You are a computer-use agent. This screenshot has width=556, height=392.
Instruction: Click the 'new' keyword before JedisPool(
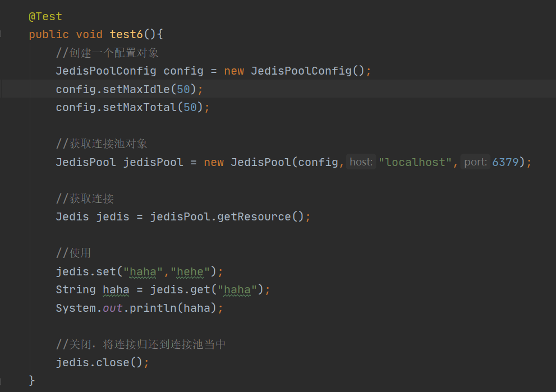(x=214, y=162)
